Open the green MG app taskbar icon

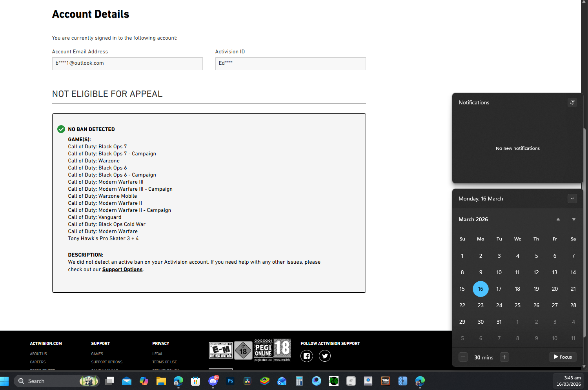pyautogui.click(x=334, y=381)
